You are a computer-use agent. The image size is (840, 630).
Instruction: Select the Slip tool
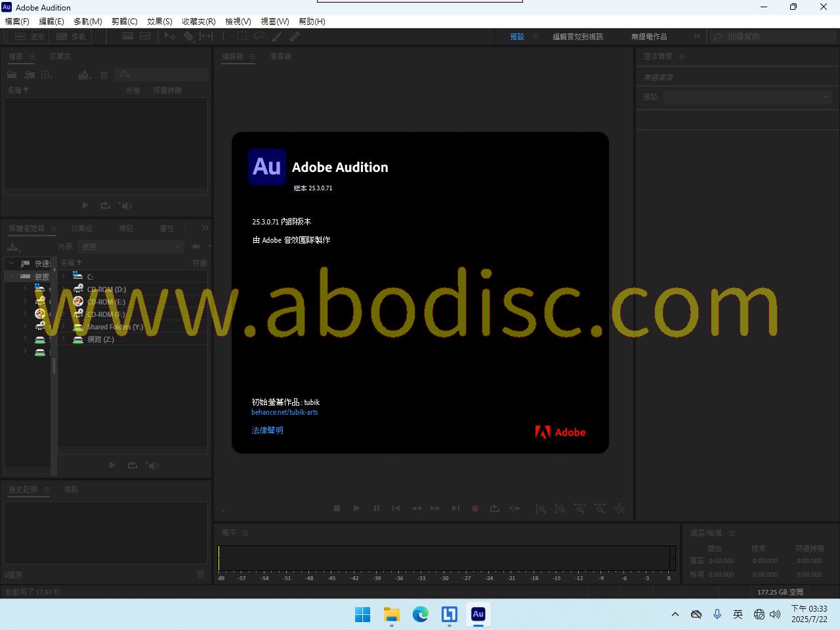206,37
